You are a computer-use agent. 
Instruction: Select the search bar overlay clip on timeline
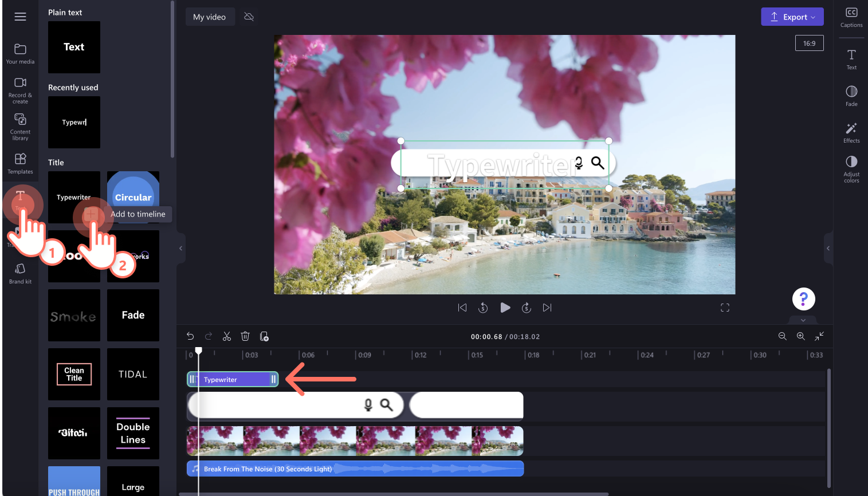[296, 406]
